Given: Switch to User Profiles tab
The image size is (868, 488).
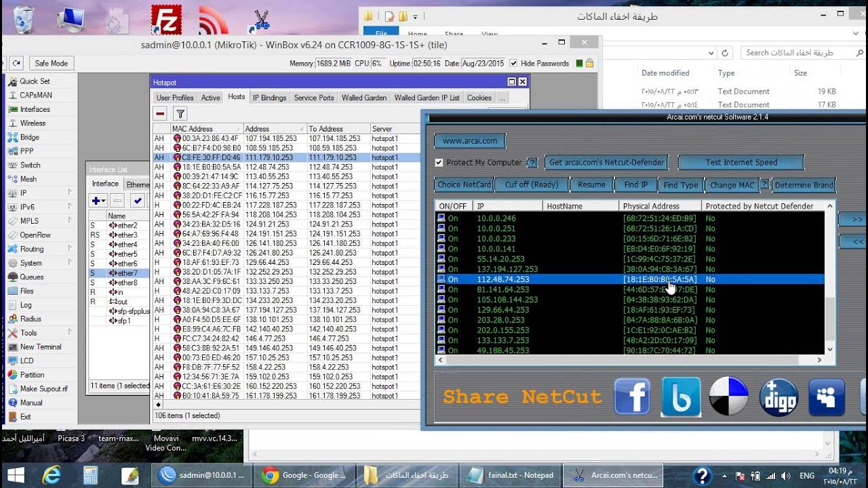Looking at the screenshot, I should pyautogui.click(x=175, y=98).
